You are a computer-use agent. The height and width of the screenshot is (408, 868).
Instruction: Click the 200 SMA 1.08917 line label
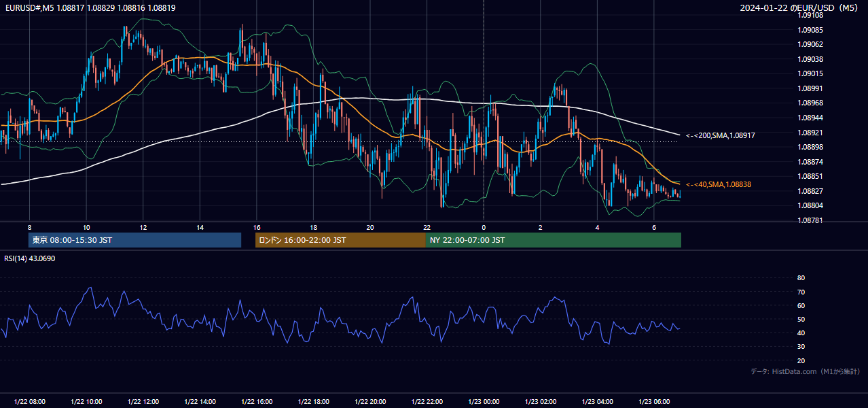pos(721,135)
